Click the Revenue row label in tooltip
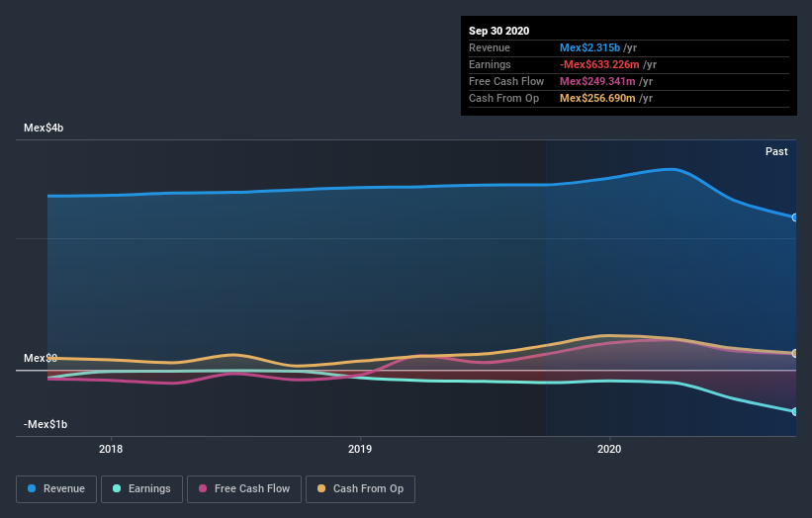This screenshot has width=812, height=518. [x=490, y=47]
